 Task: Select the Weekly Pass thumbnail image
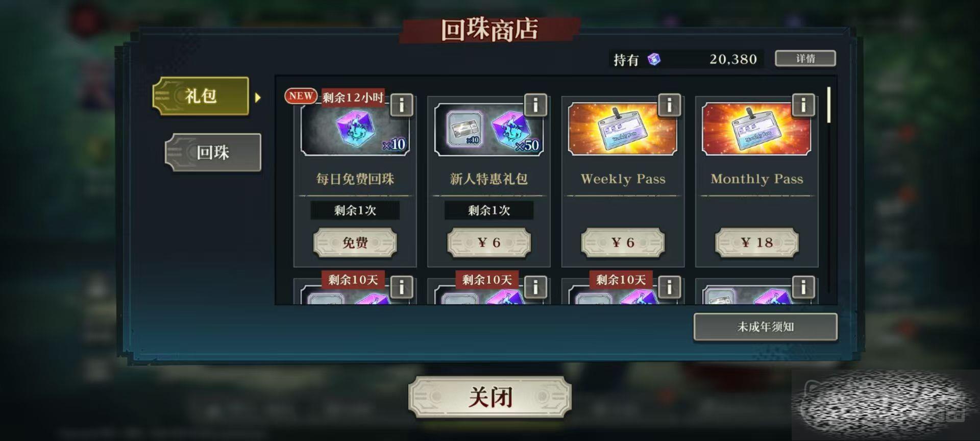(623, 129)
